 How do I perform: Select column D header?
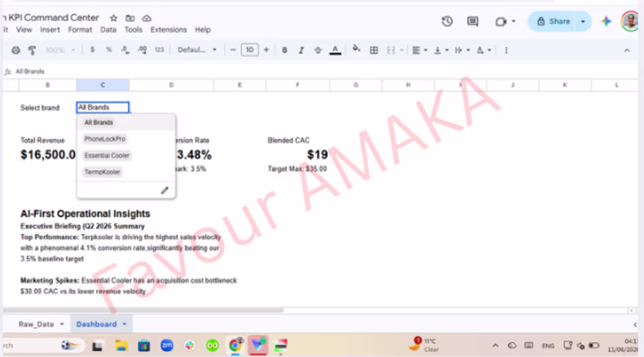pyautogui.click(x=172, y=85)
